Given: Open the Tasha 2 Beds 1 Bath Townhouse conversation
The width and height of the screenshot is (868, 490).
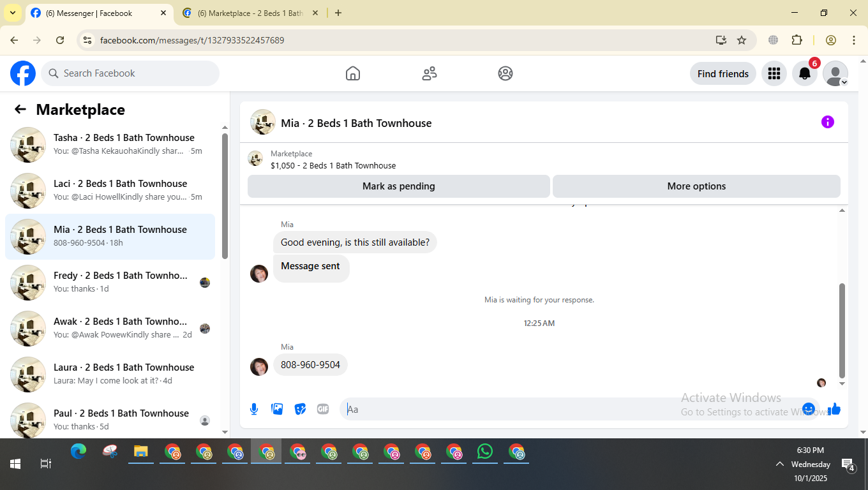Looking at the screenshot, I should pyautogui.click(x=110, y=145).
